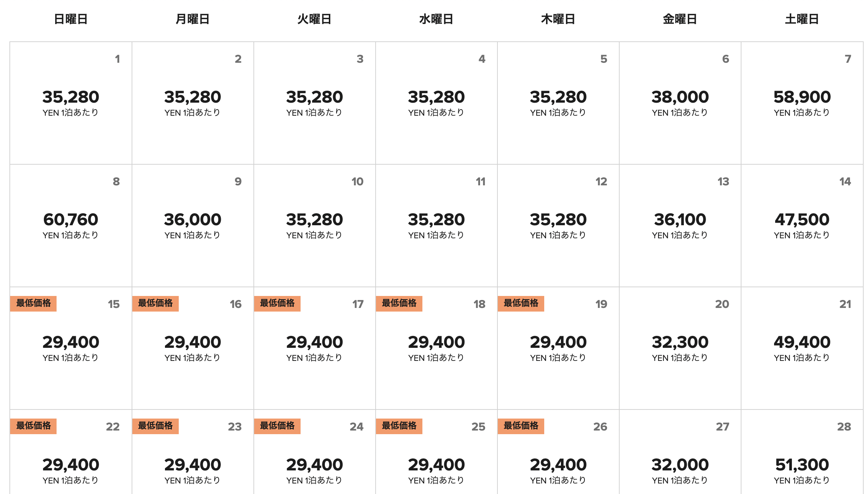
Task: Select day 21 priced 49,400 YEN
Action: (x=802, y=348)
